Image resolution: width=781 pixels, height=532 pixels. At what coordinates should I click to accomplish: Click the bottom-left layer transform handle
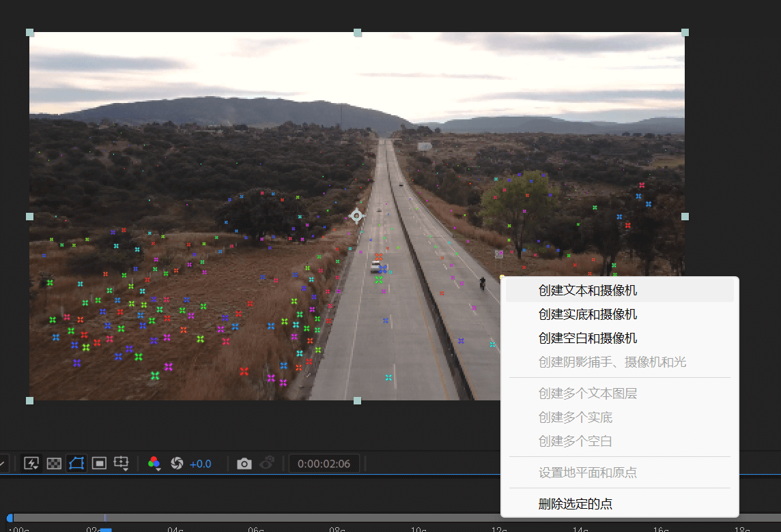tap(30, 400)
